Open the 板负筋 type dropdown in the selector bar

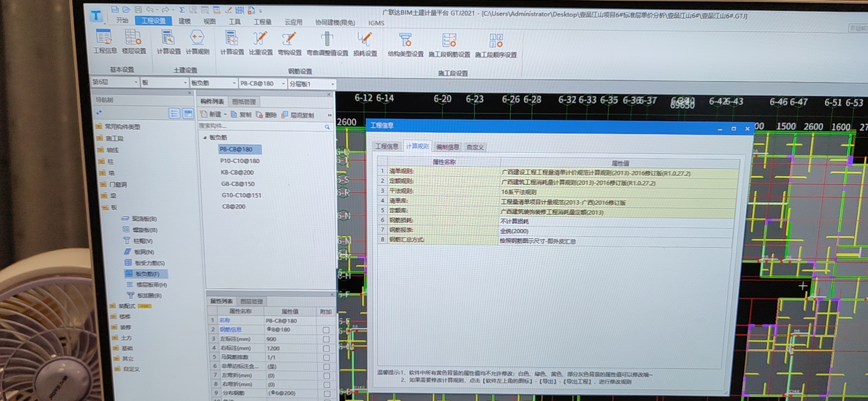tap(234, 83)
